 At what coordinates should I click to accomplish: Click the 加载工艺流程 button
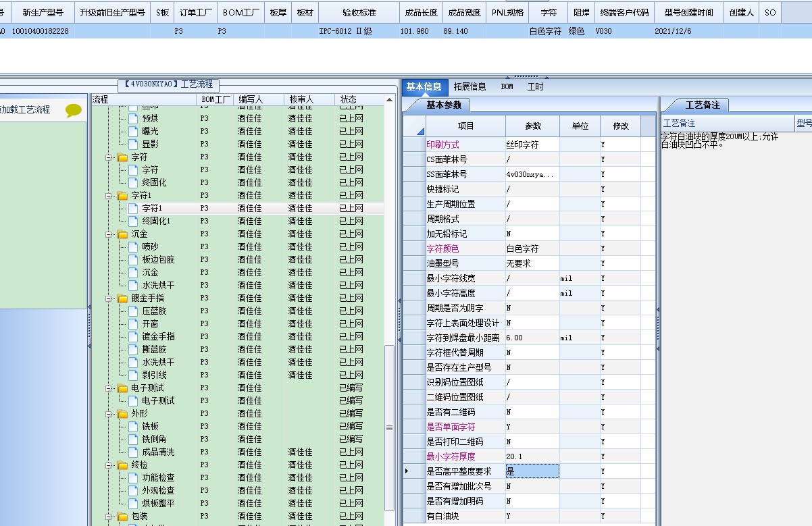[x=26, y=109]
